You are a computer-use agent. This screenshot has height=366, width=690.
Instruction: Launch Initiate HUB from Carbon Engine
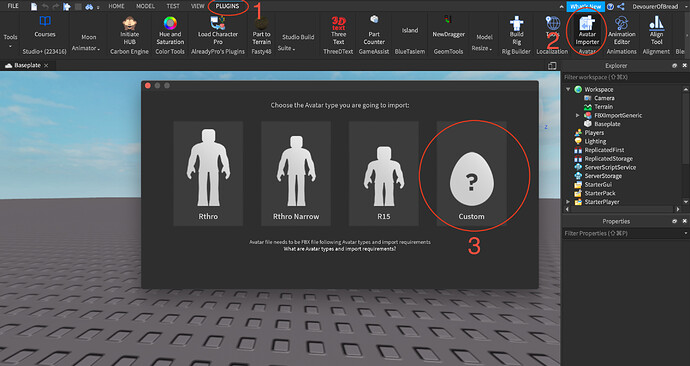pyautogui.click(x=129, y=31)
